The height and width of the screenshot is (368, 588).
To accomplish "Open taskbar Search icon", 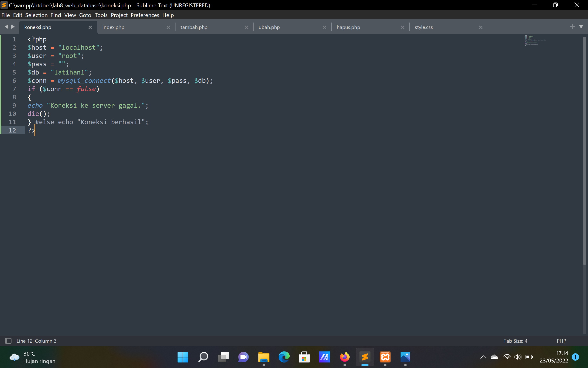I will [x=203, y=357].
